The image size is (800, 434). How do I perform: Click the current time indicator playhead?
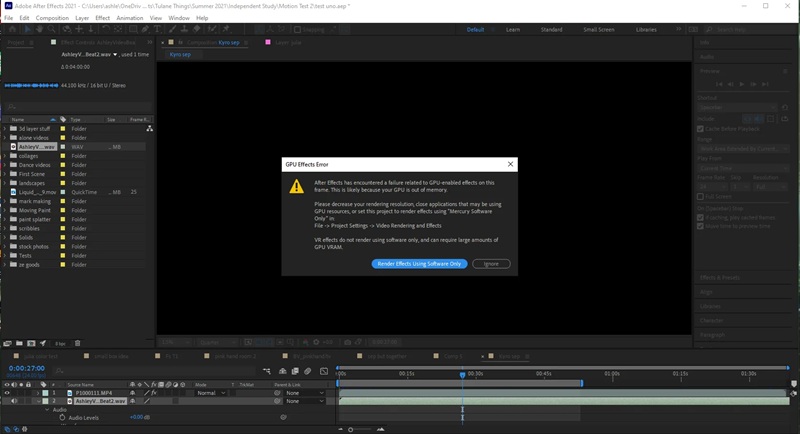click(x=462, y=375)
